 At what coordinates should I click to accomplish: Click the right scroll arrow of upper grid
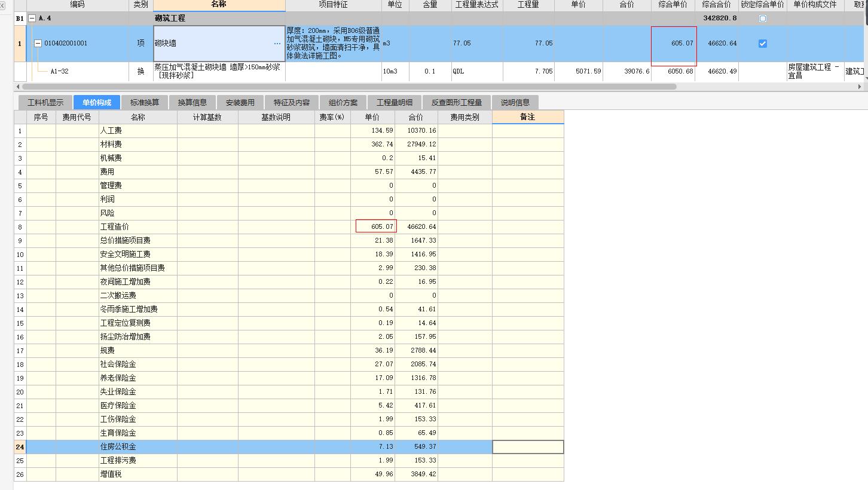pyautogui.click(x=860, y=87)
